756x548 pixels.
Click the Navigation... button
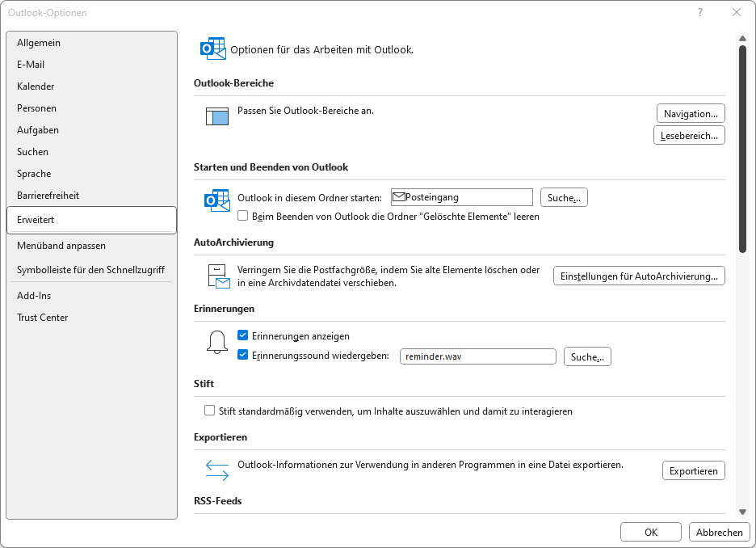(691, 113)
